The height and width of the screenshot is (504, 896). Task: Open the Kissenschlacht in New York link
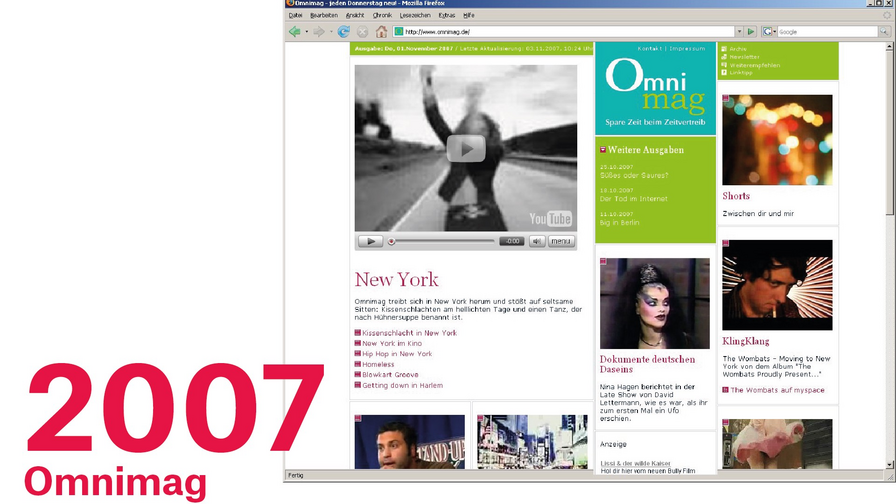click(x=409, y=333)
